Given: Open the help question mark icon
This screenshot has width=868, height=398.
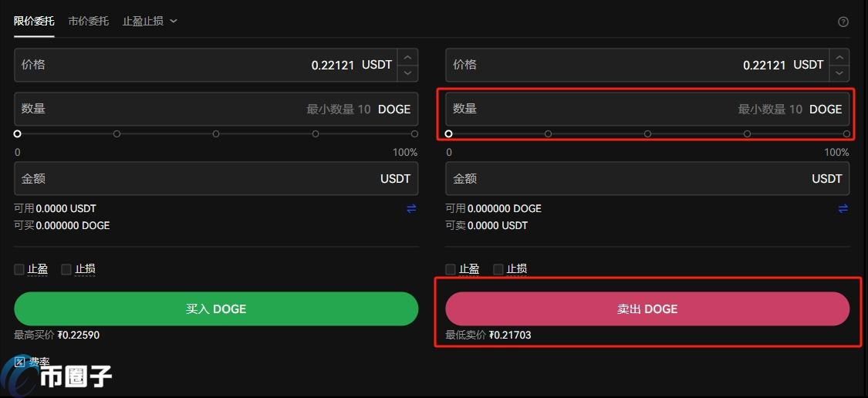Looking at the screenshot, I should click(843, 22).
